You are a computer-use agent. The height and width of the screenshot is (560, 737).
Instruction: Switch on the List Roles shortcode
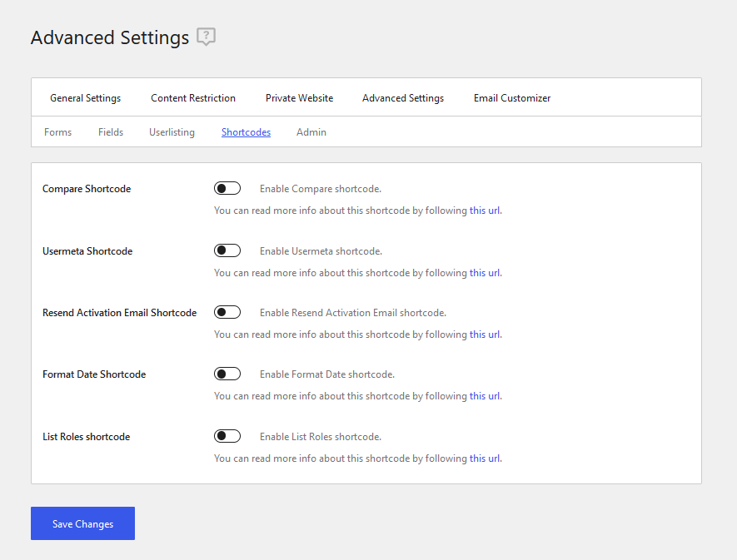[227, 437]
